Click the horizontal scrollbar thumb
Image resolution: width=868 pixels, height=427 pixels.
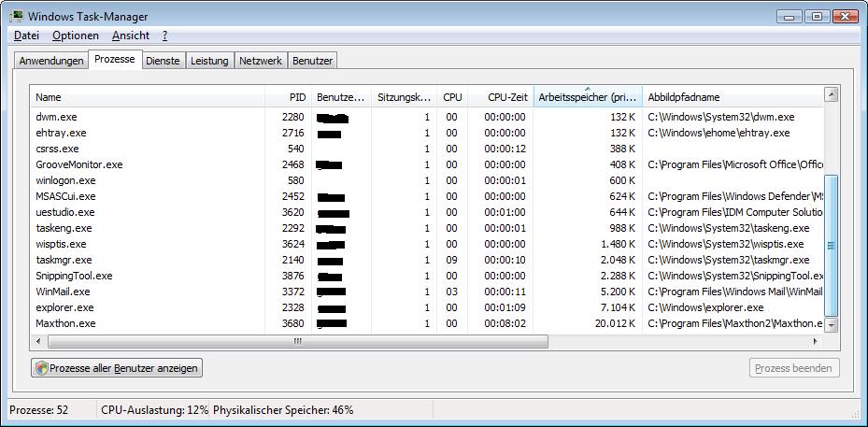[298, 342]
